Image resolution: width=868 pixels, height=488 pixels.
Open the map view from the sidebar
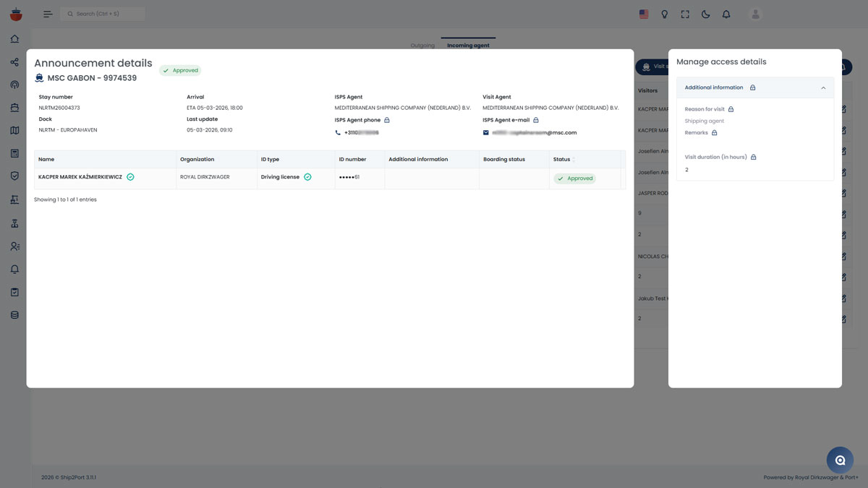15,131
